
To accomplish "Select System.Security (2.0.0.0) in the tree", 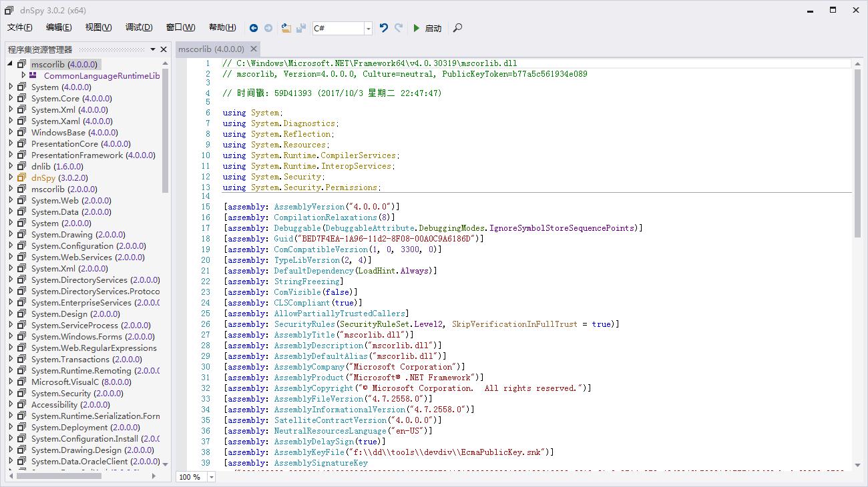I will (77, 393).
